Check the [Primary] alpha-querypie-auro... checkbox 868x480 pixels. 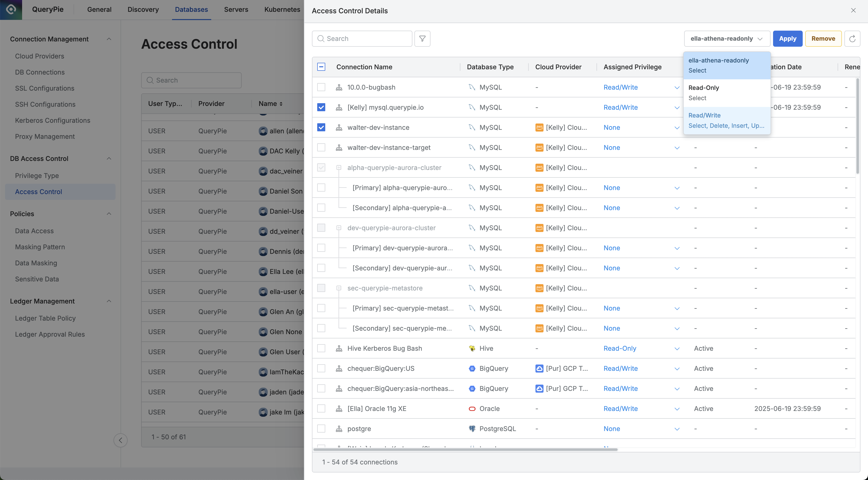[321, 188]
